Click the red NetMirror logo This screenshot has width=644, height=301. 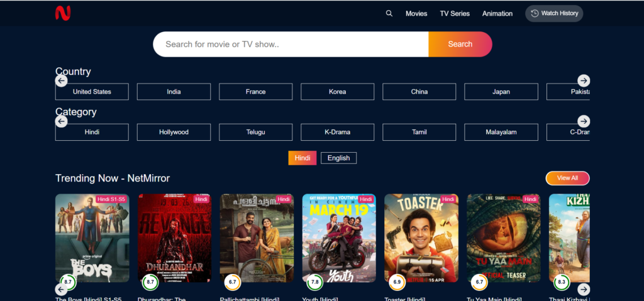point(63,13)
